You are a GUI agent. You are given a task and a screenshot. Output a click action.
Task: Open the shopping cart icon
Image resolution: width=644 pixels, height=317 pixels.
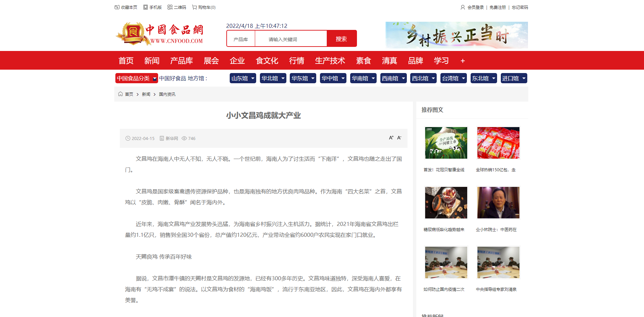click(194, 7)
